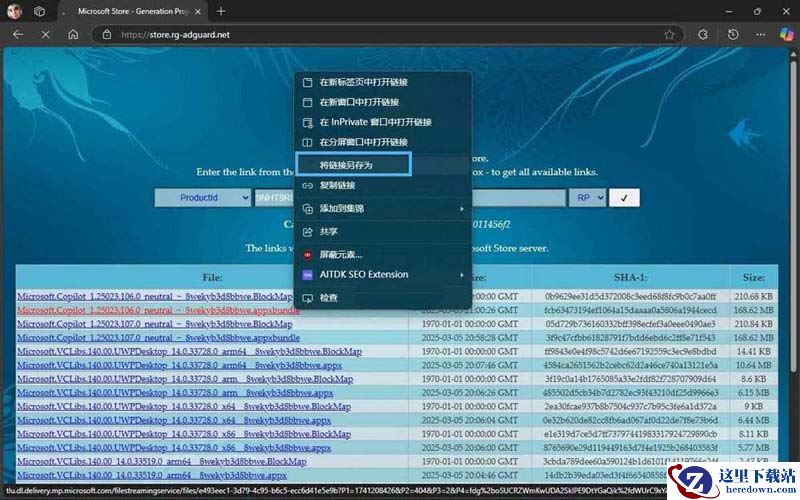Open Microsoft.Copilot 1.25023.107.0 BlockMap link

click(155, 324)
